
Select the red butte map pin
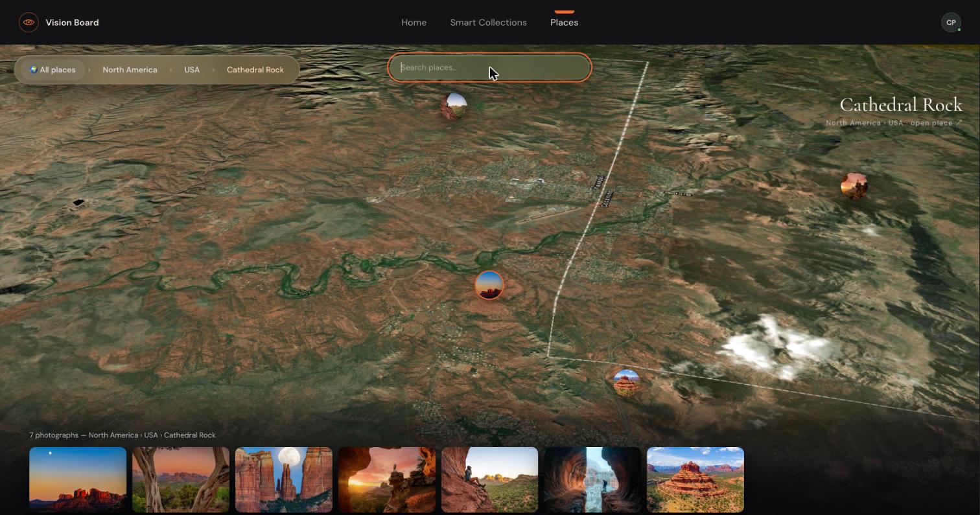pos(626,382)
